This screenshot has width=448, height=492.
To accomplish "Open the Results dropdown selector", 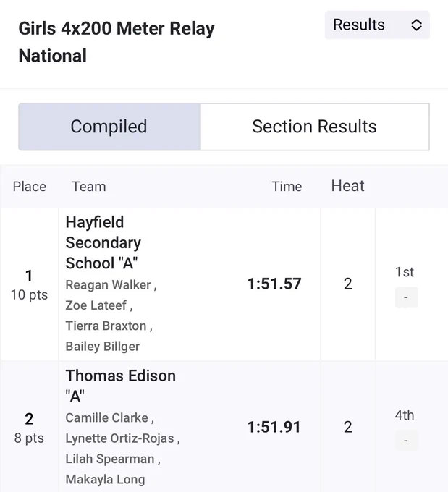I will (377, 25).
